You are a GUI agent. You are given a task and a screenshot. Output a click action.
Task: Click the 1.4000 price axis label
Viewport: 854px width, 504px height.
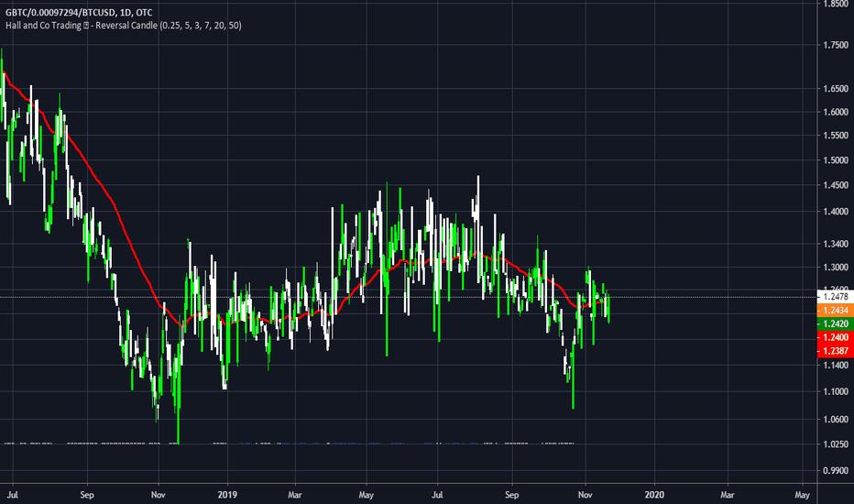click(836, 212)
